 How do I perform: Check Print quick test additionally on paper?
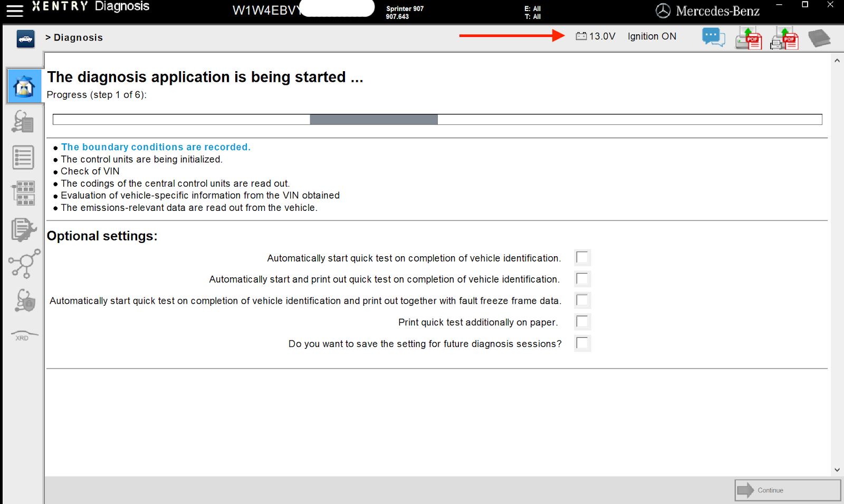coord(582,322)
